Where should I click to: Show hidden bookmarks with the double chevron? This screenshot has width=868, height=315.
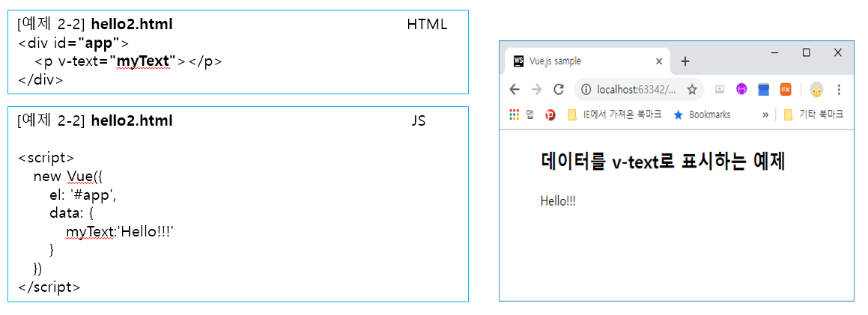tap(765, 115)
